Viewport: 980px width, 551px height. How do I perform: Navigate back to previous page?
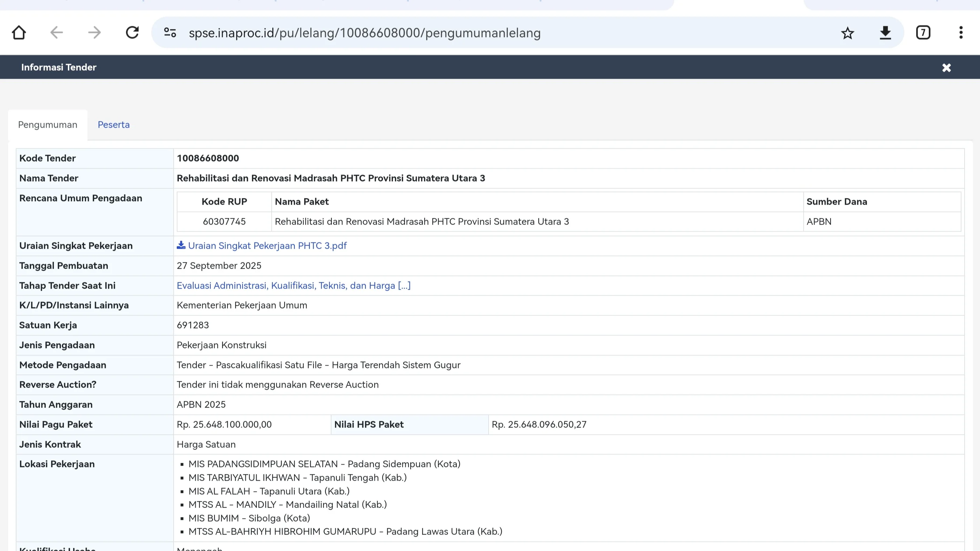point(56,33)
